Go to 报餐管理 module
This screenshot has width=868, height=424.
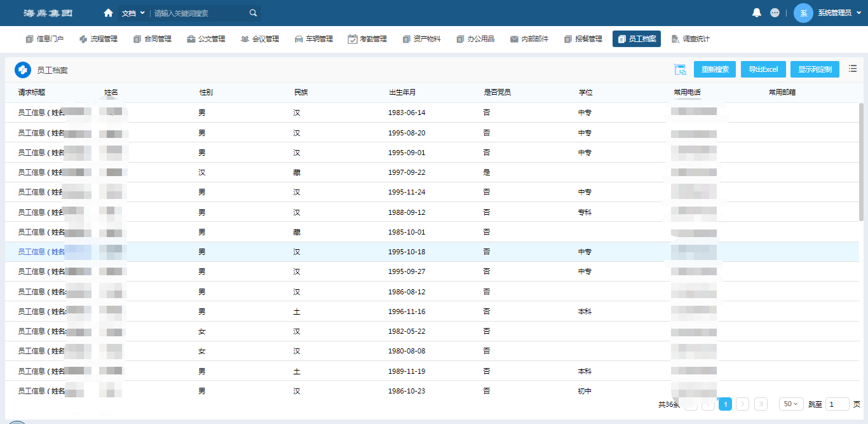tap(583, 39)
